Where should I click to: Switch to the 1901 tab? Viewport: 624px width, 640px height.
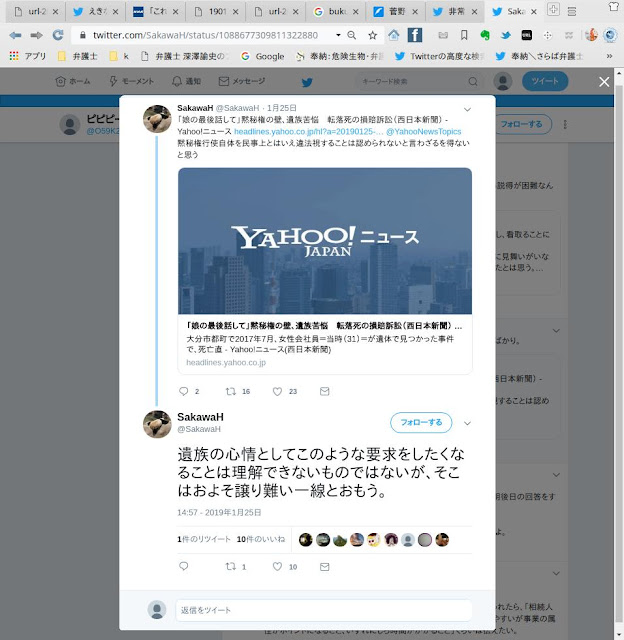pyautogui.click(x=215, y=11)
